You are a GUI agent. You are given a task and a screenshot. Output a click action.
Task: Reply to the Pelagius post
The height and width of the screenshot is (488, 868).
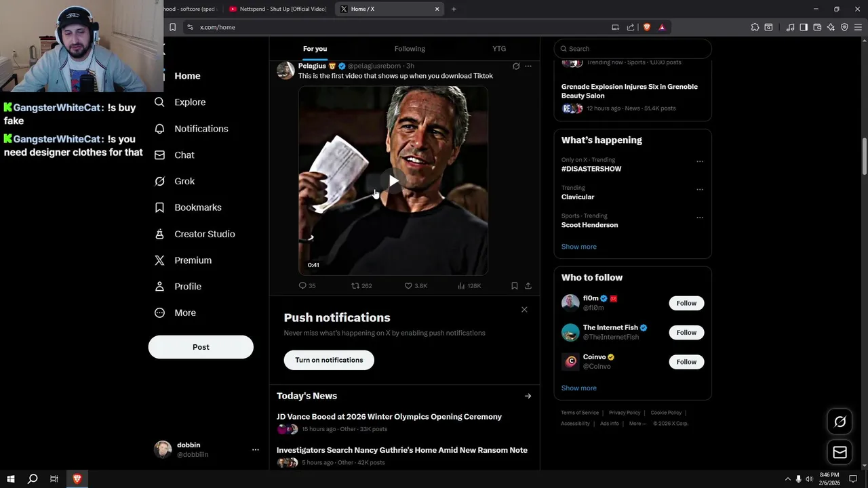tap(307, 286)
